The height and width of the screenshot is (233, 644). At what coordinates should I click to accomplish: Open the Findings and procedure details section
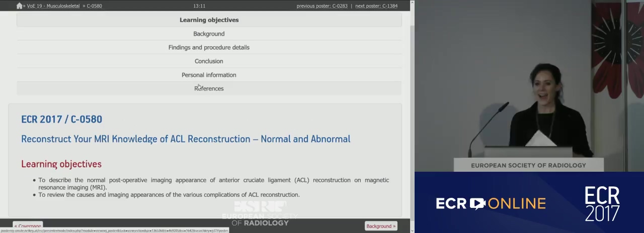coord(209,47)
